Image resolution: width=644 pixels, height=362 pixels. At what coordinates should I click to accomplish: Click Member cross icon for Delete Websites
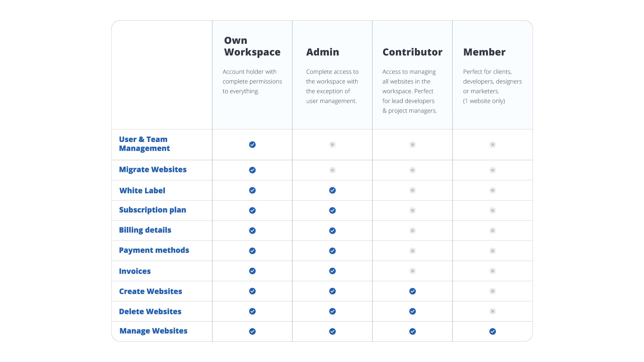coord(493,311)
